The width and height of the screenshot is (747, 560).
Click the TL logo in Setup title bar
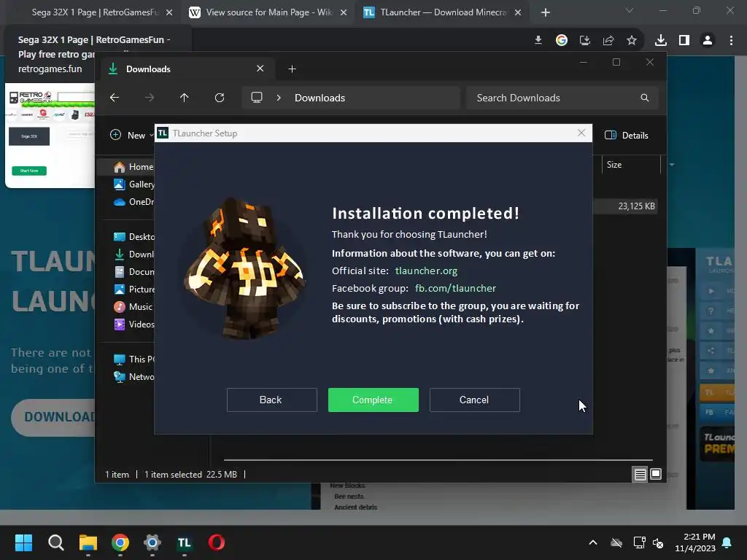163,133
